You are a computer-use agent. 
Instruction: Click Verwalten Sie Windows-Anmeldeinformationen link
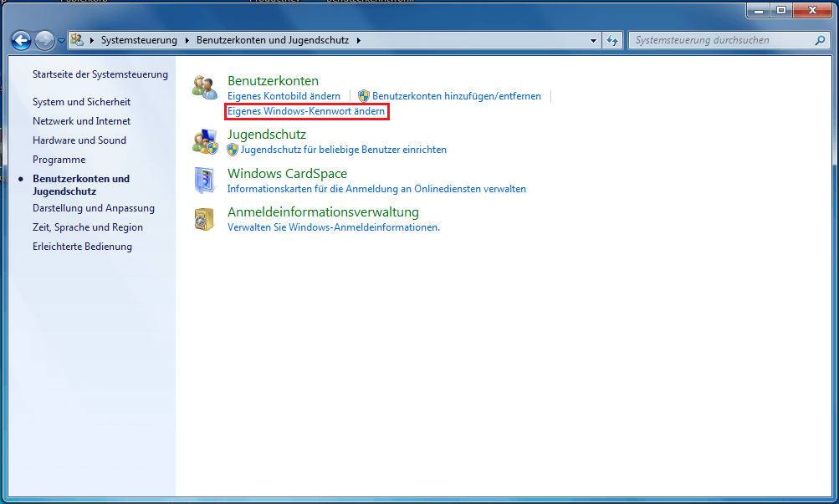(x=334, y=227)
